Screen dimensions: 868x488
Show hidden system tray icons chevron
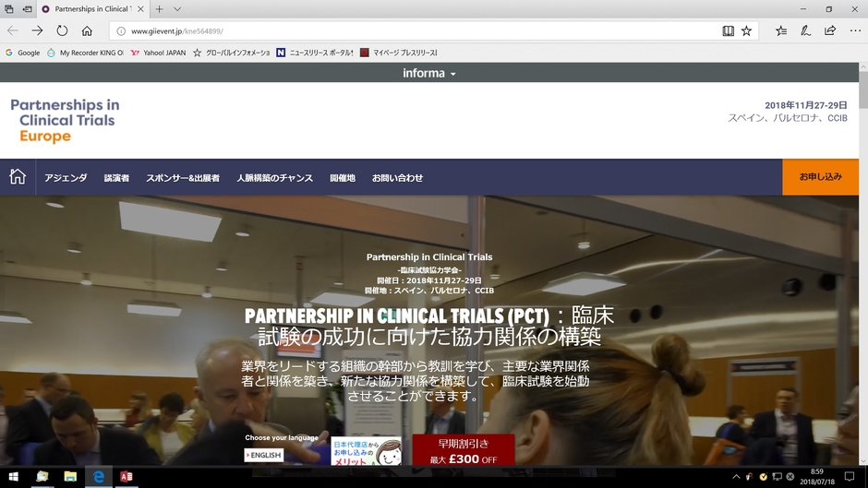tap(736, 476)
